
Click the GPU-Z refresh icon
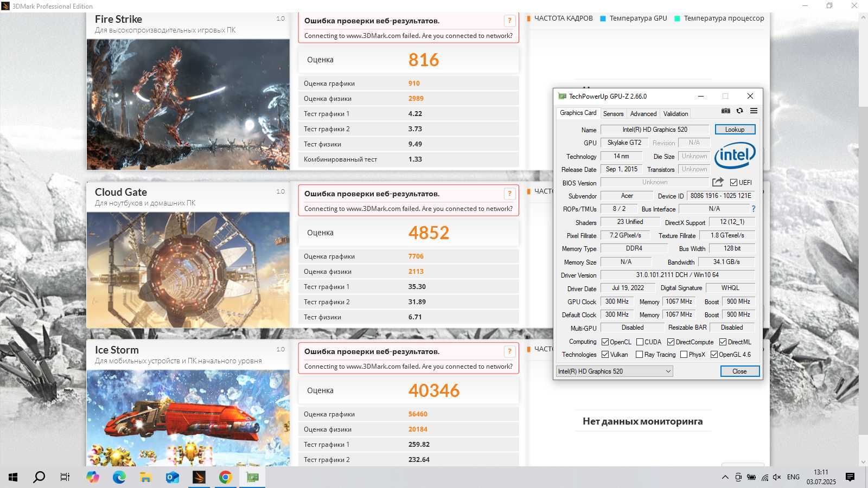(739, 111)
